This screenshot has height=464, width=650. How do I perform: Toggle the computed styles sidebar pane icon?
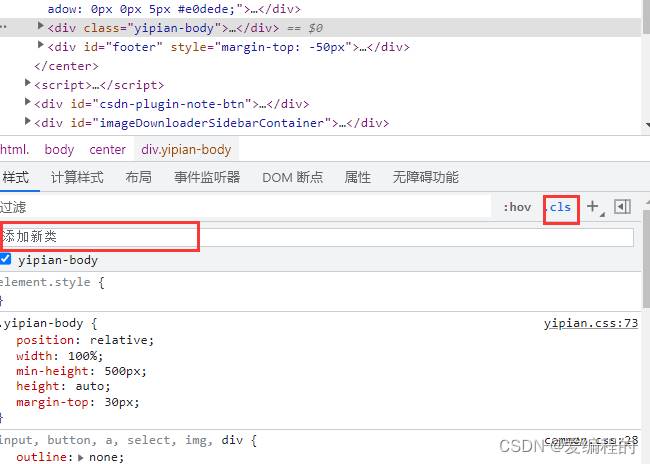[x=622, y=206]
